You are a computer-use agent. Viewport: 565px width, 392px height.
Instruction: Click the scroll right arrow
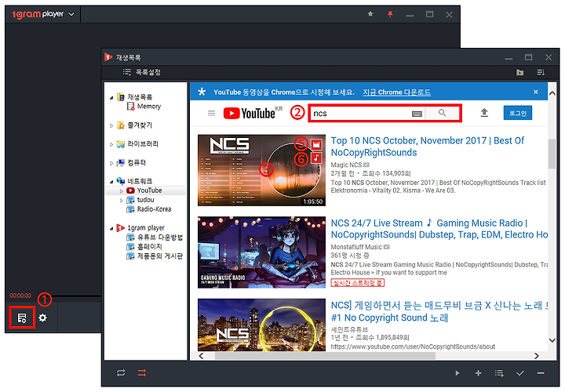(537, 356)
